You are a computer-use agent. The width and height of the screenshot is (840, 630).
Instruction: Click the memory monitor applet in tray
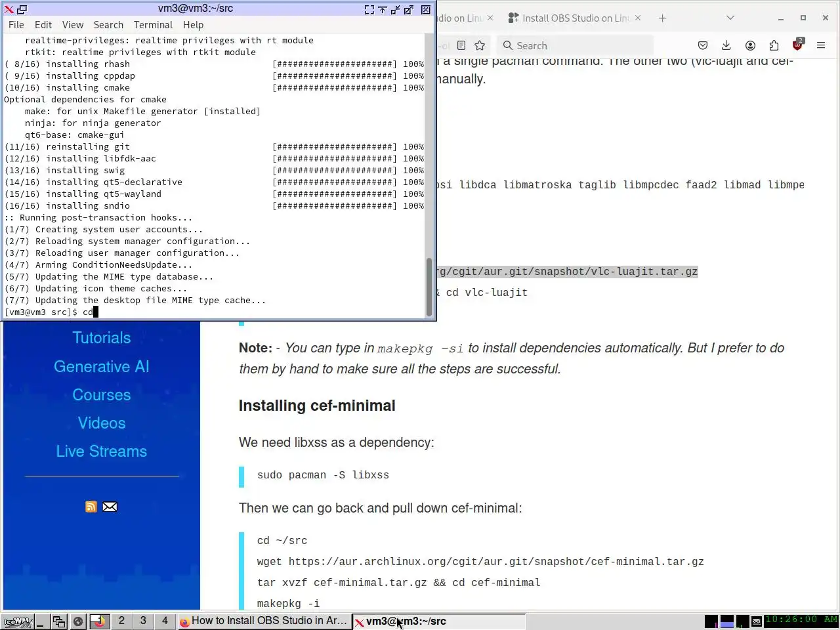(727, 621)
